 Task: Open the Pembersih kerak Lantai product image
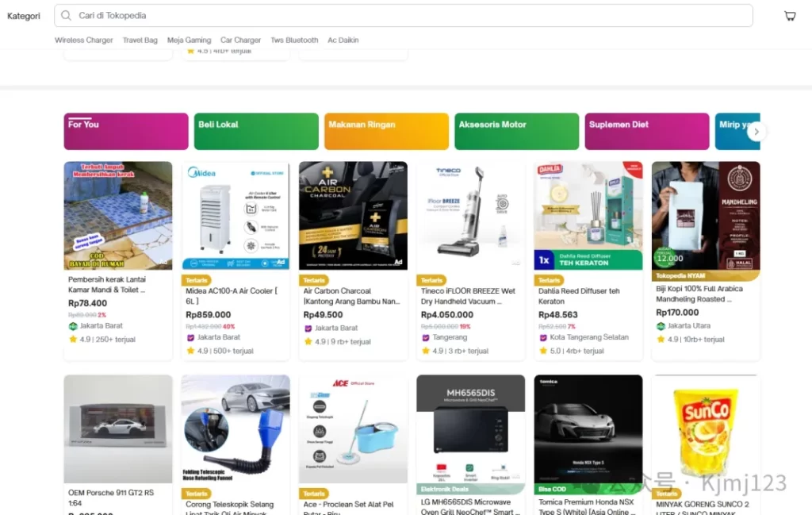[118, 216]
